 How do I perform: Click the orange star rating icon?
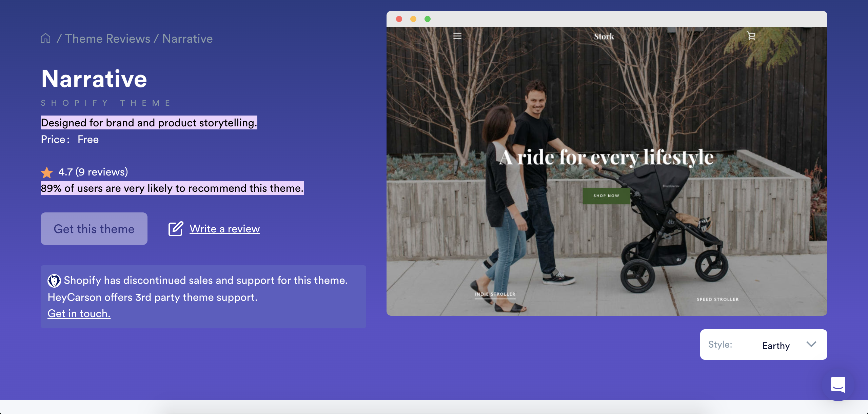pos(47,172)
